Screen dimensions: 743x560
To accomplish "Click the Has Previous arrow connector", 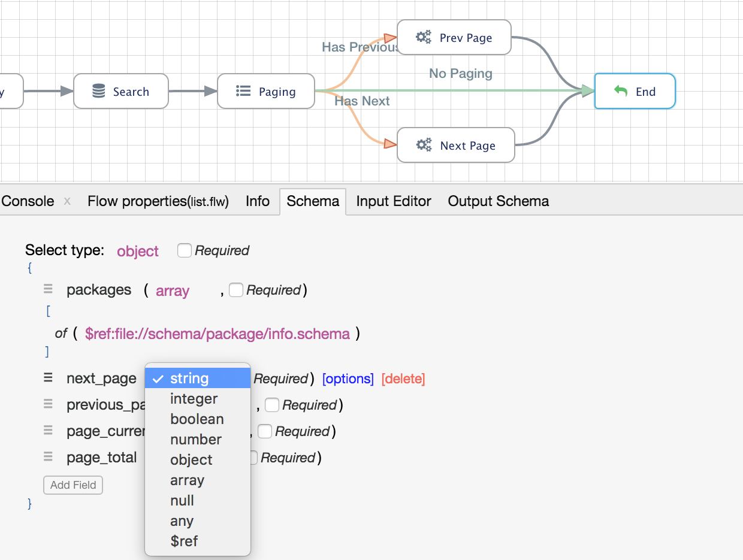I will (x=391, y=38).
